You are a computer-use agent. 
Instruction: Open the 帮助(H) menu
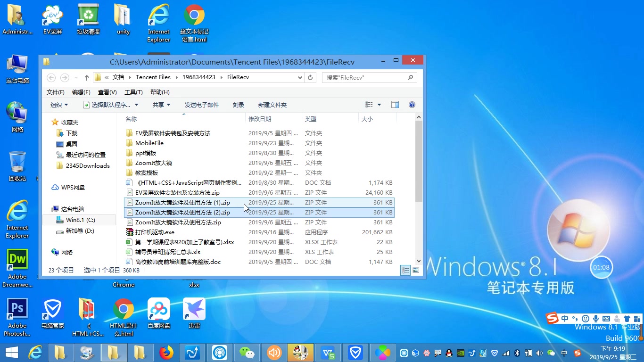(160, 92)
